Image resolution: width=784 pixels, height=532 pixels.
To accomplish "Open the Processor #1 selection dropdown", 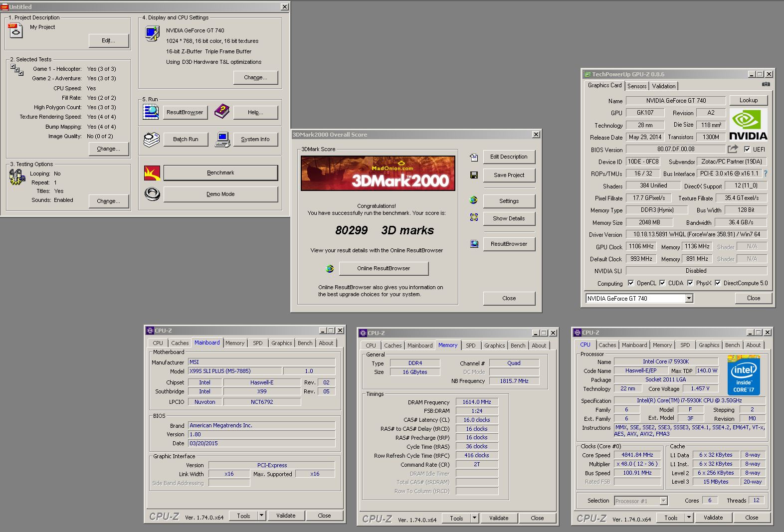I will coord(663,501).
